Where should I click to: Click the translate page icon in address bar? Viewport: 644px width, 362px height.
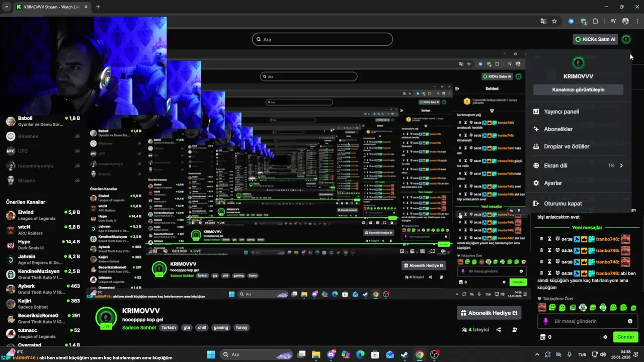[x=543, y=21]
